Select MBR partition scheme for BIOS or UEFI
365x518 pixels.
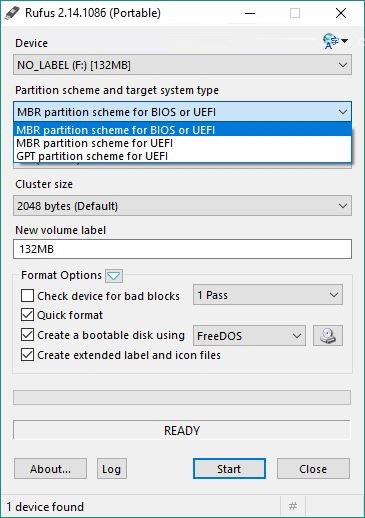pyautogui.click(x=182, y=130)
